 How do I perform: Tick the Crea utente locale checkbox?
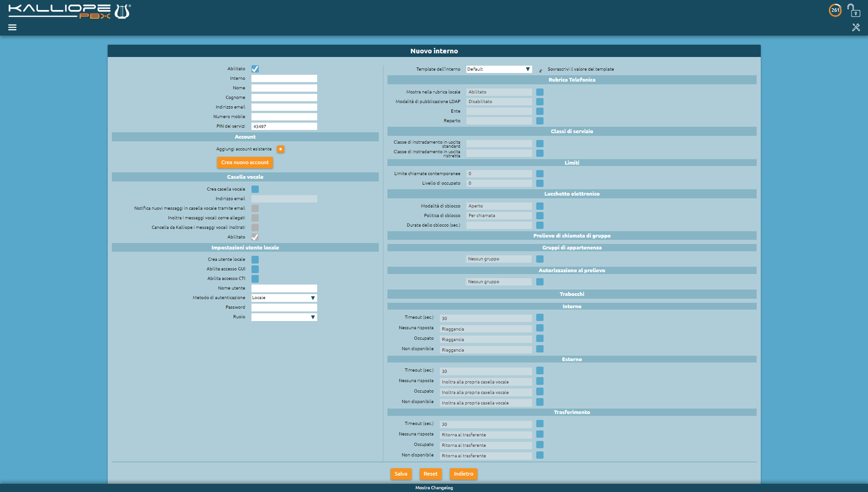255,259
